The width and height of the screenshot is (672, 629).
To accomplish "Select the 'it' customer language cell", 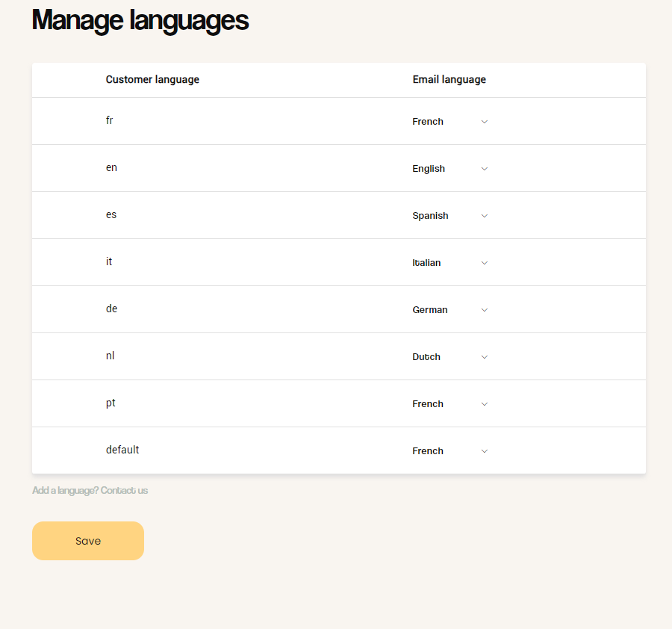I will pos(109,261).
